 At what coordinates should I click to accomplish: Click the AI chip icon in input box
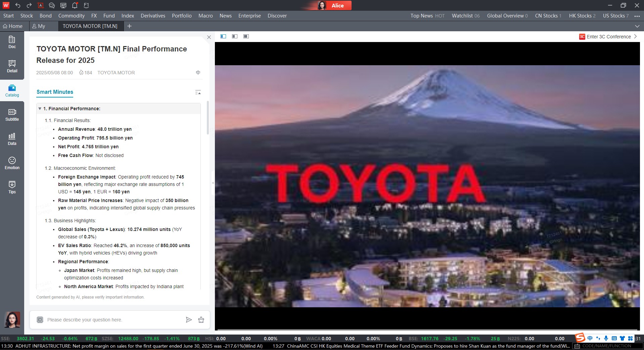click(x=40, y=320)
